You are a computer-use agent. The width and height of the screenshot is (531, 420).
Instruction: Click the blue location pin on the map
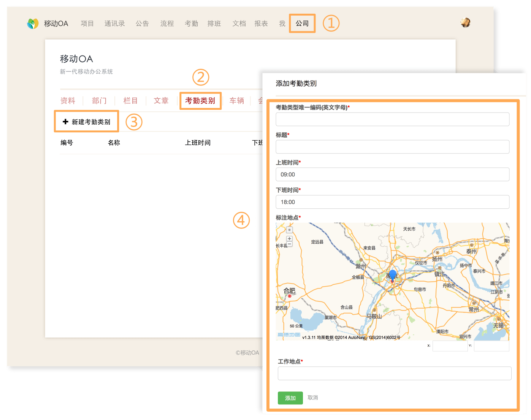(x=393, y=275)
